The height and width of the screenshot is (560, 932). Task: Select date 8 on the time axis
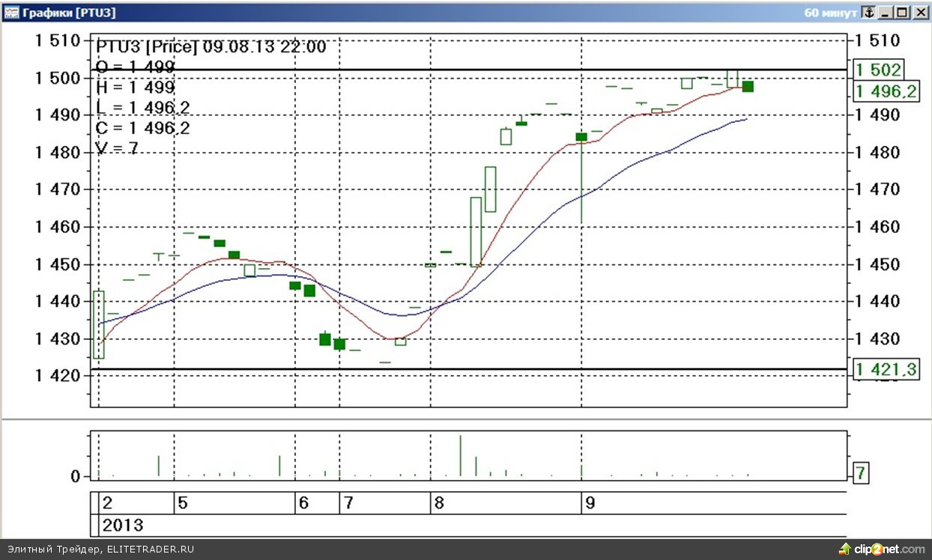click(439, 502)
